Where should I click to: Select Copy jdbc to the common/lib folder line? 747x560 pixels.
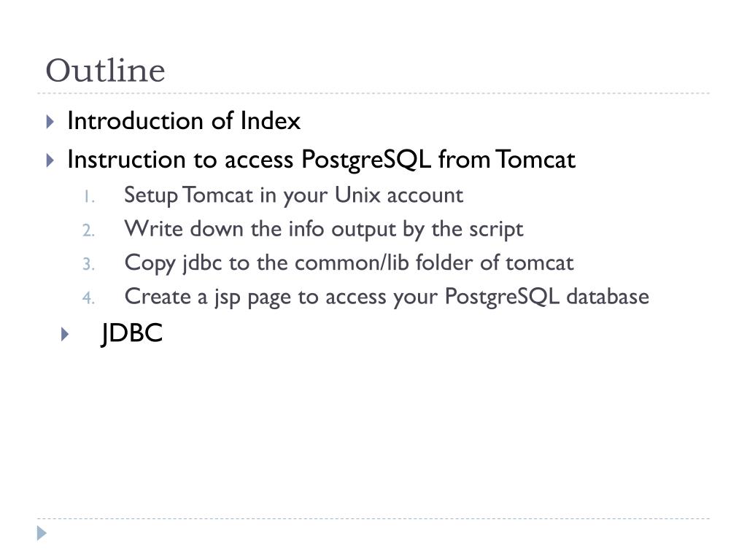pyautogui.click(x=349, y=263)
